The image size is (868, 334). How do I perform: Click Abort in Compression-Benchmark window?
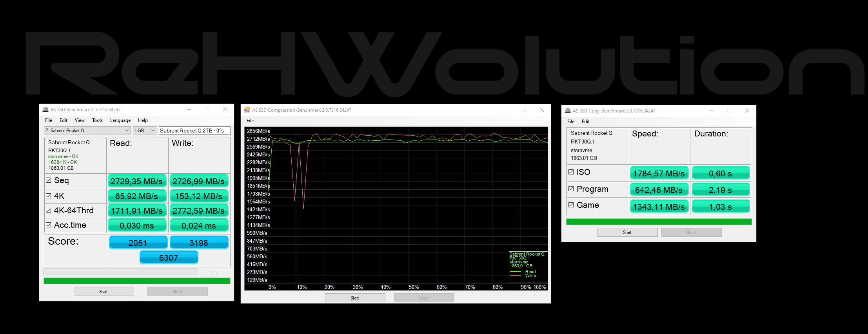[x=424, y=298]
